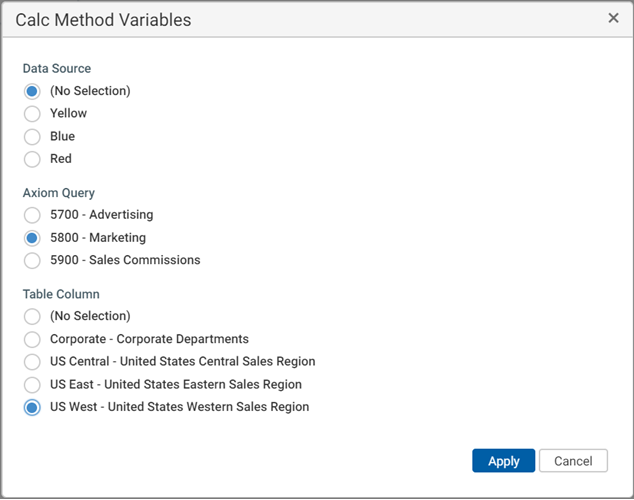The image size is (634, 500).
Task: Select US West radio button circle
Action: tap(32, 407)
